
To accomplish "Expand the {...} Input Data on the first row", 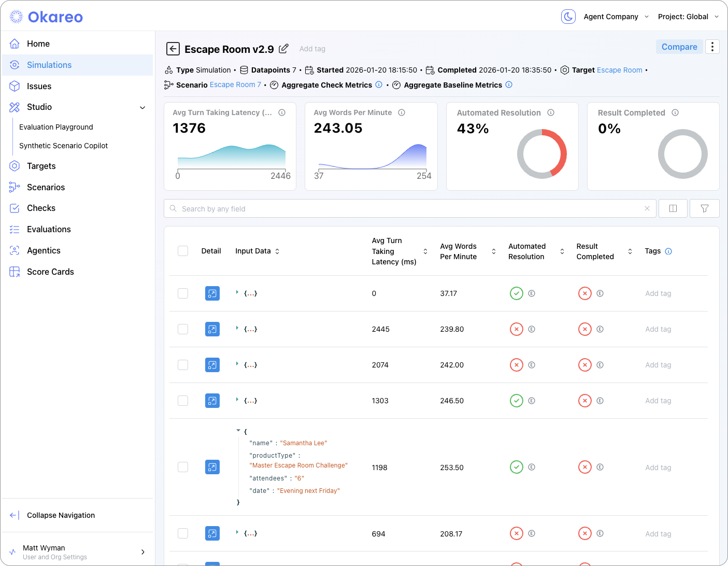I will [x=238, y=293].
